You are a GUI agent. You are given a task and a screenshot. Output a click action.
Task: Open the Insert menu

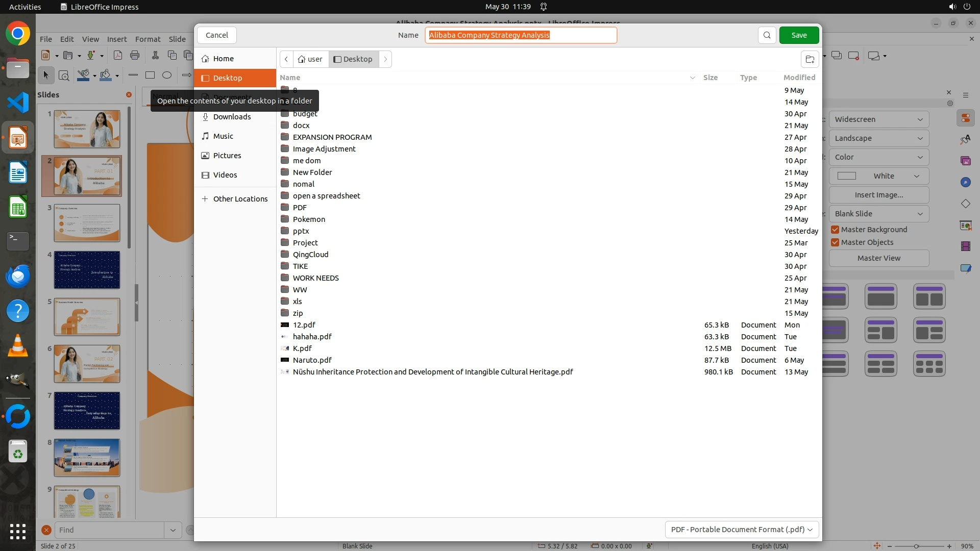(117, 39)
